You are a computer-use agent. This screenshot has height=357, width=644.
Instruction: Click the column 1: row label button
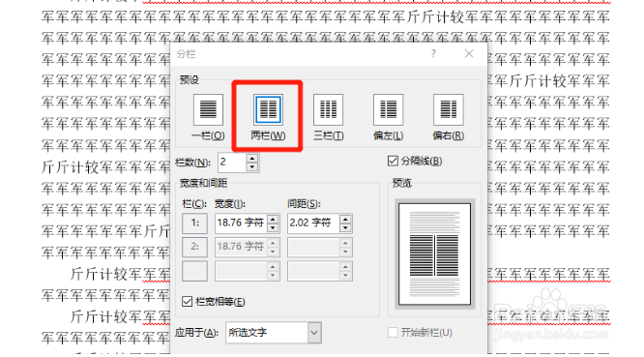click(x=194, y=223)
